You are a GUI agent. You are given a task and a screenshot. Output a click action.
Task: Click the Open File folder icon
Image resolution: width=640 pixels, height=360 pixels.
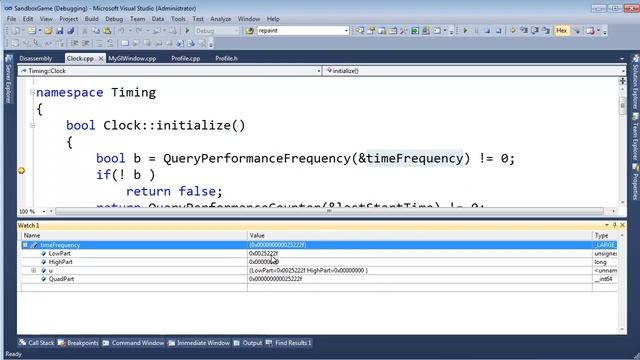[48, 31]
